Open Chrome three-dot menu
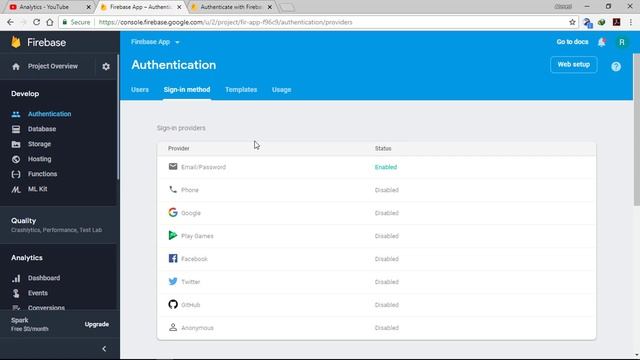The width and height of the screenshot is (640, 360). click(631, 22)
